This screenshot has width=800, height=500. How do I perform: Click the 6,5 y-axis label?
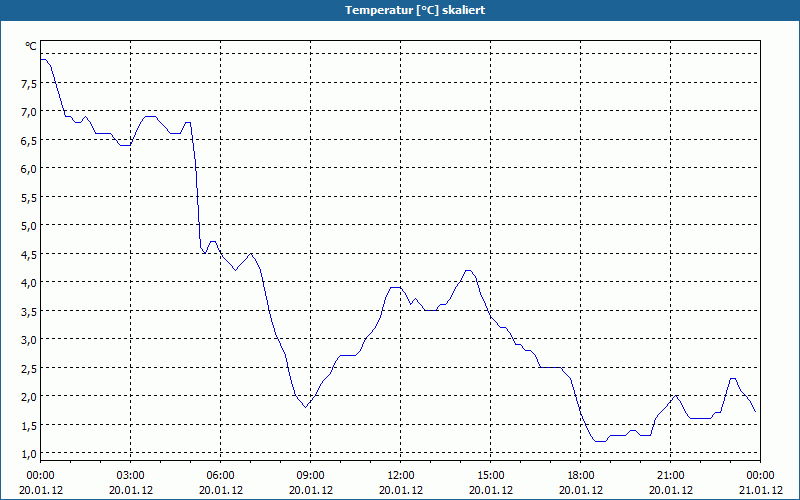click(29, 141)
